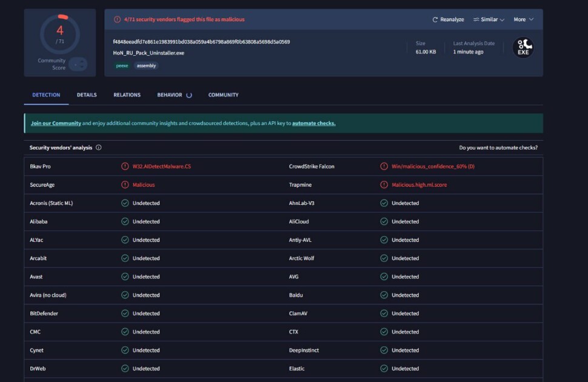The width and height of the screenshot is (588, 382).
Task: Click the Reanalyze refresh icon
Action: click(x=435, y=19)
